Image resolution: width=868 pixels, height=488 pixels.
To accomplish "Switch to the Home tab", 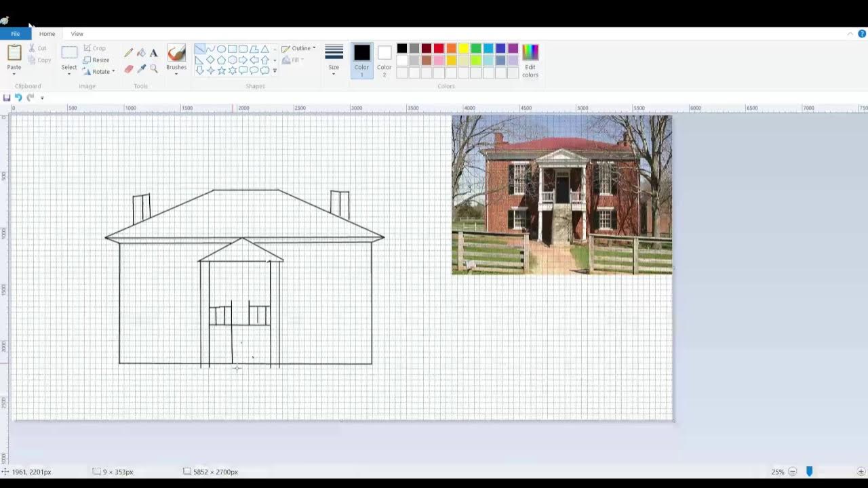I will click(47, 34).
